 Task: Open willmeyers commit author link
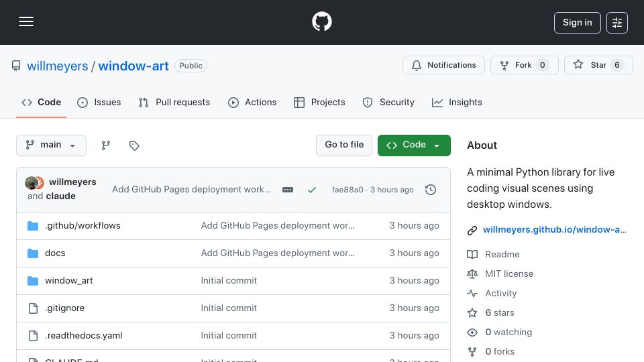[x=72, y=182]
